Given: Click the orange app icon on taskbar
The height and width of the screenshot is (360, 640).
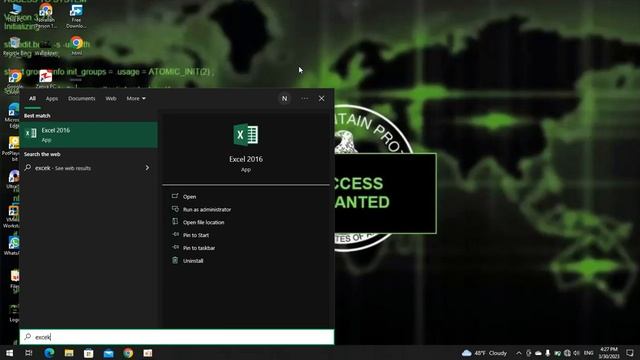Looking at the screenshot, I should point(148,353).
